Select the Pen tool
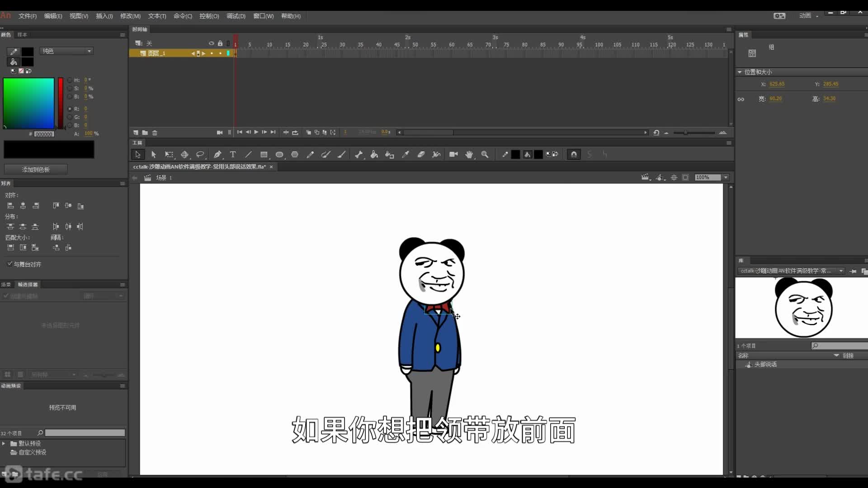This screenshot has height=488, width=868. click(217, 155)
